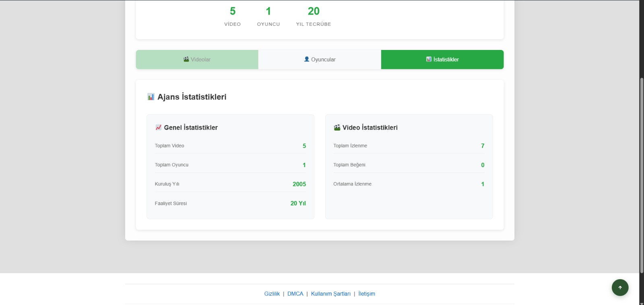The width and height of the screenshot is (644, 305).
Task: Click the bar chart icon beside Ajans İstatistikleri
Action: coord(151,97)
